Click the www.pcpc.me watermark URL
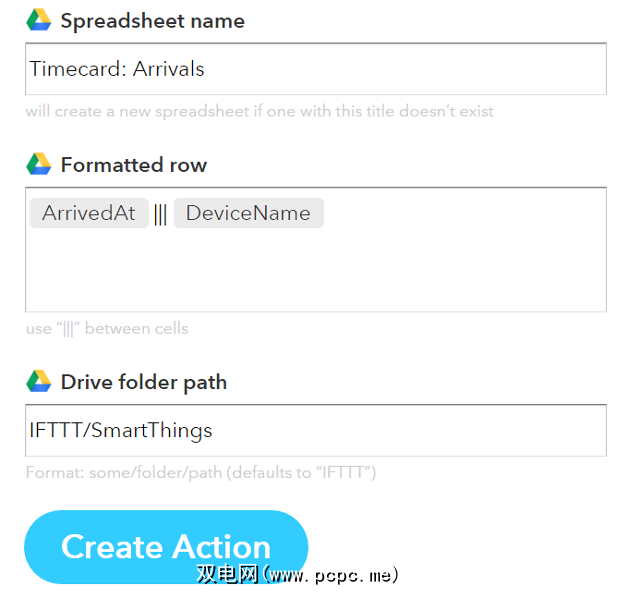Image resolution: width=640 pixels, height=598 pixels. pos(332,575)
